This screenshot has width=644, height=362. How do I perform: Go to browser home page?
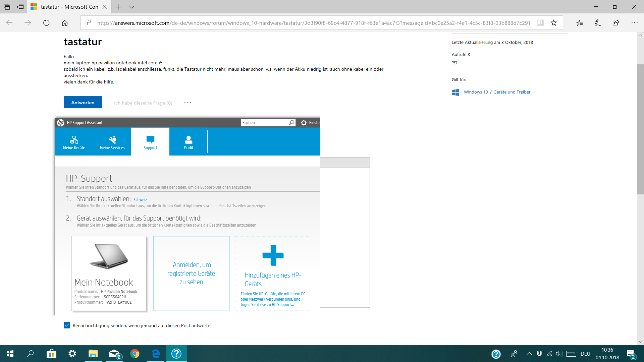(x=65, y=23)
